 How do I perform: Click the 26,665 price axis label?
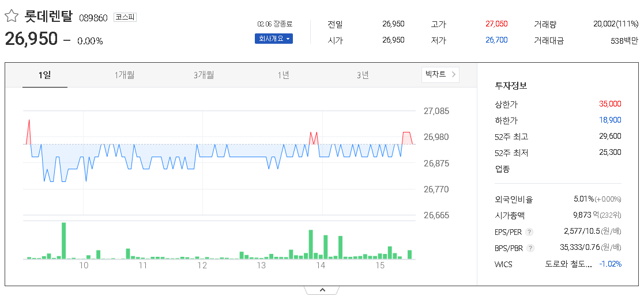[436, 215]
